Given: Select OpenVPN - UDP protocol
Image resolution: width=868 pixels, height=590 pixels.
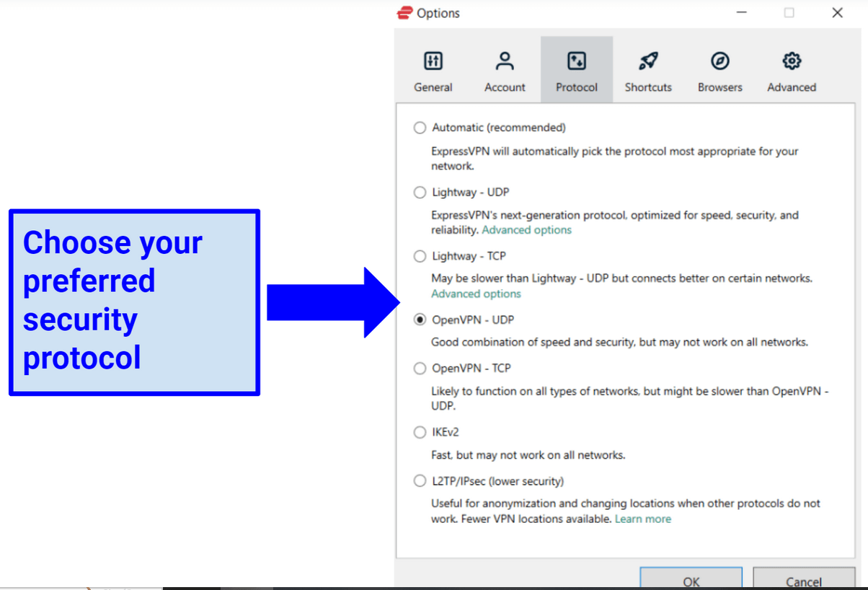Looking at the screenshot, I should 420,320.
